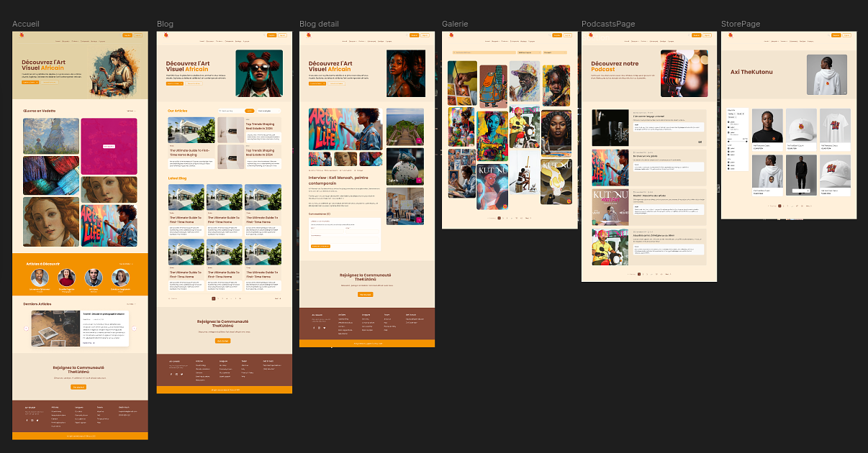The height and width of the screenshot is (453, 868).
Task: Click white overlay button on man-in-black product
Action: click(801, 191)
